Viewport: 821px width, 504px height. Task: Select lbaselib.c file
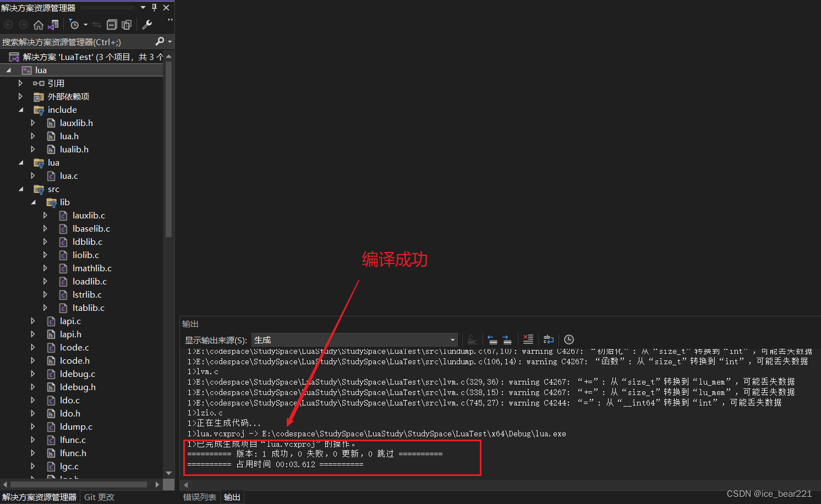[91, 229]
